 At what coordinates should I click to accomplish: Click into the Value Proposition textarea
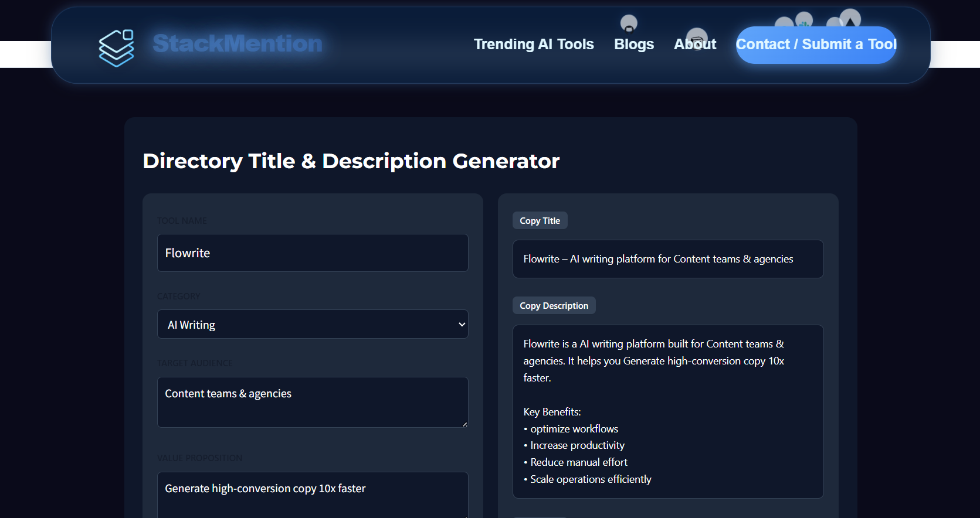point(313,495)
